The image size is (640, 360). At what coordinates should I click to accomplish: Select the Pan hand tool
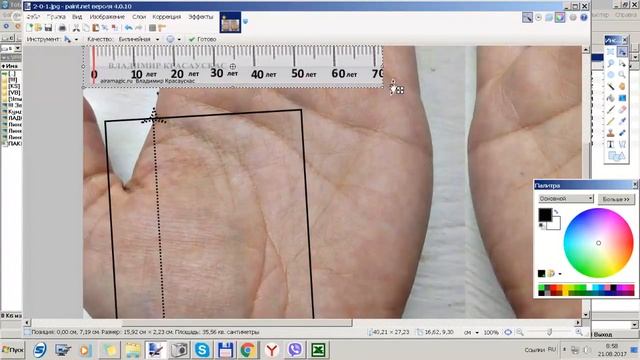(622, 87)
